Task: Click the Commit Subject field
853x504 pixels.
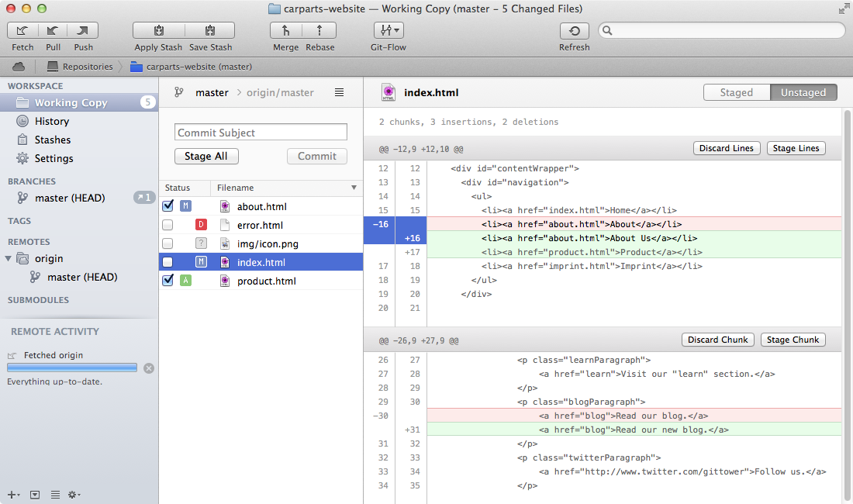Action: point(261,132)
